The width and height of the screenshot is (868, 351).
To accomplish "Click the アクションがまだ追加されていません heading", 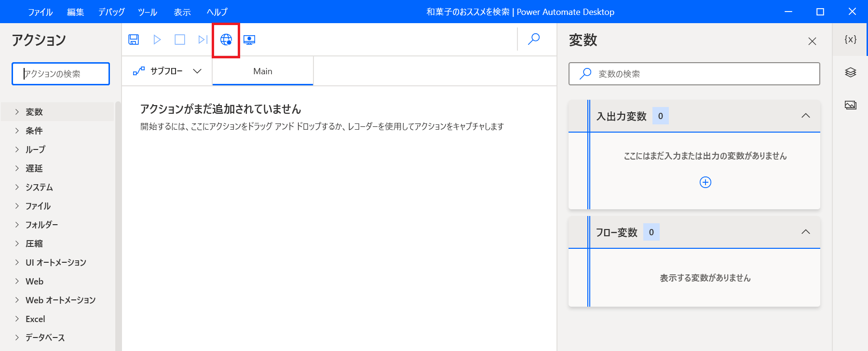I will tap(220, 109).
